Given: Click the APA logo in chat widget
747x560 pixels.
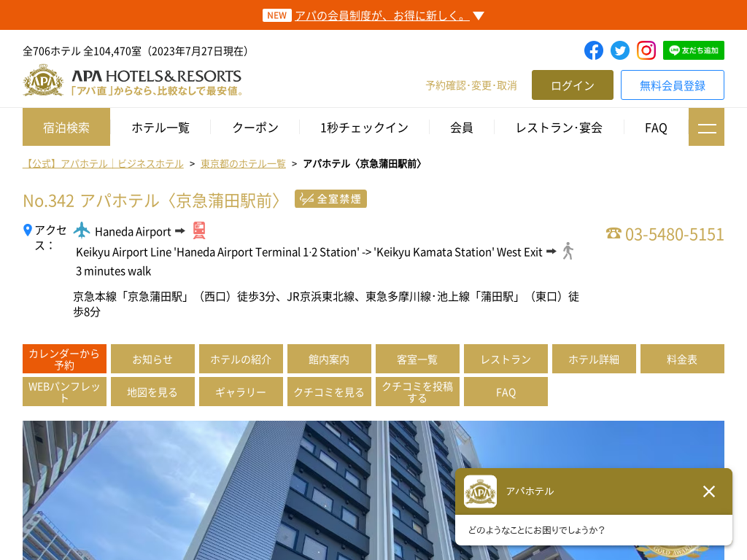Looking at the screenshot, I should click(x=480, y=491).
